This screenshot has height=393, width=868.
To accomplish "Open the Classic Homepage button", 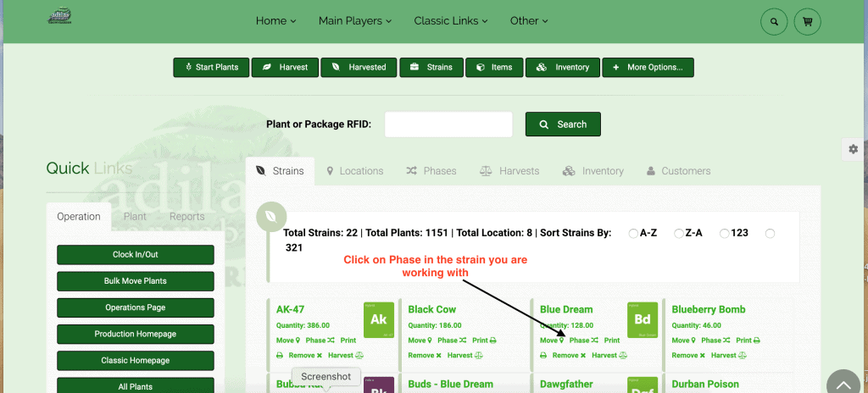I will [136, 360].
